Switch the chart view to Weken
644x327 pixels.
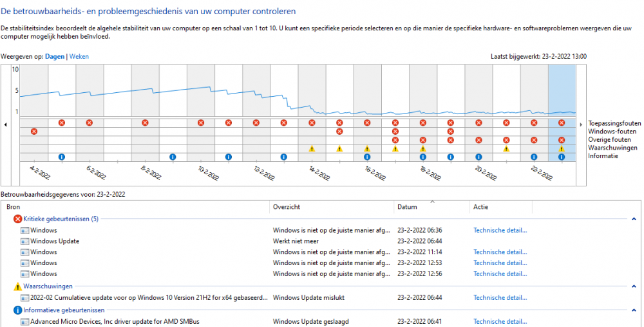click(x=79, y=57)
